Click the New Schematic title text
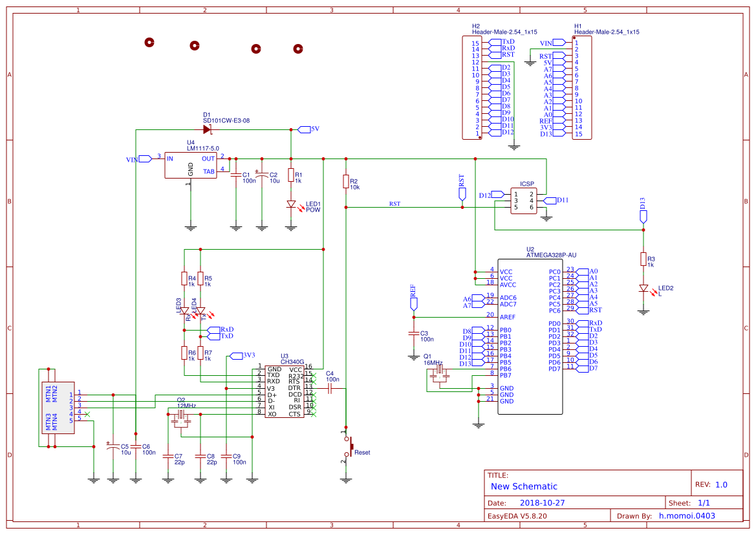The image size is (756, 535). point(524,486)
